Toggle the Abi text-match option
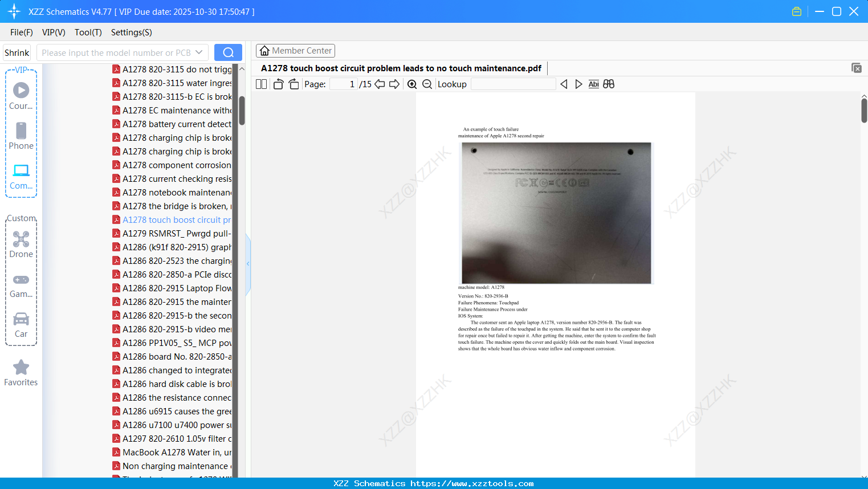 click(x=594, y=84)
